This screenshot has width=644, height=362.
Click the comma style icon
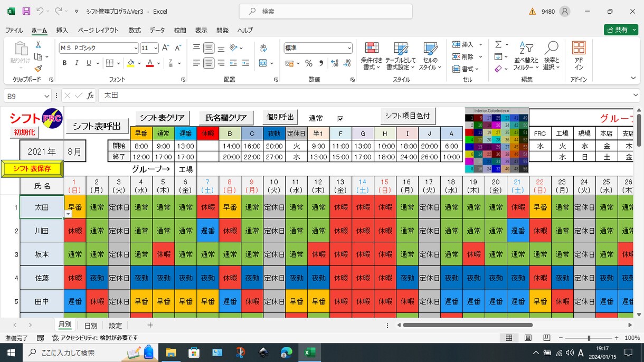[x=321, y=63]
